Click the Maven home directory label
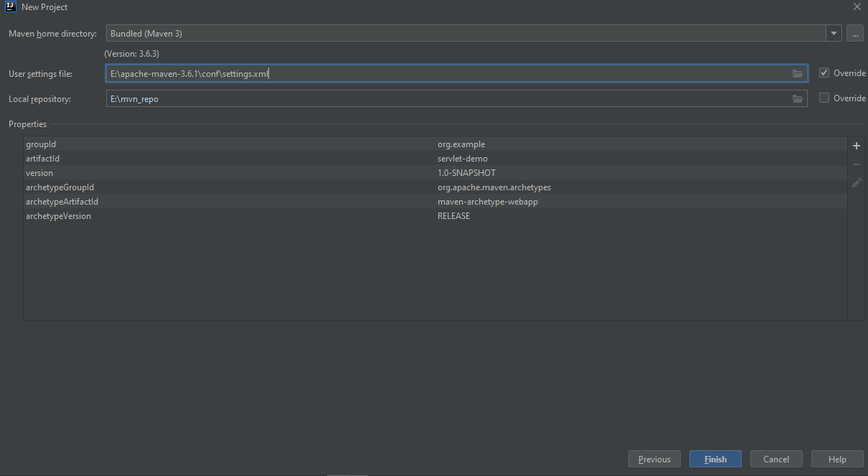 [52, 34]
